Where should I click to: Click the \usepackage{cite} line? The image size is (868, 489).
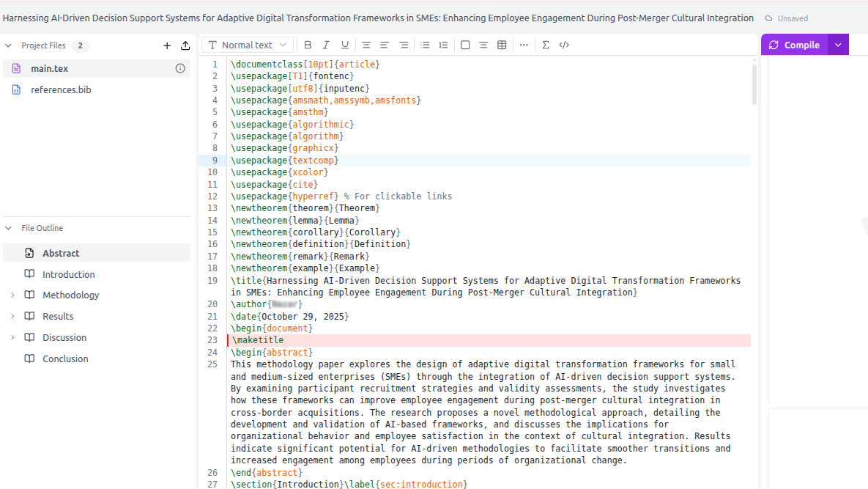pos(274,185)
